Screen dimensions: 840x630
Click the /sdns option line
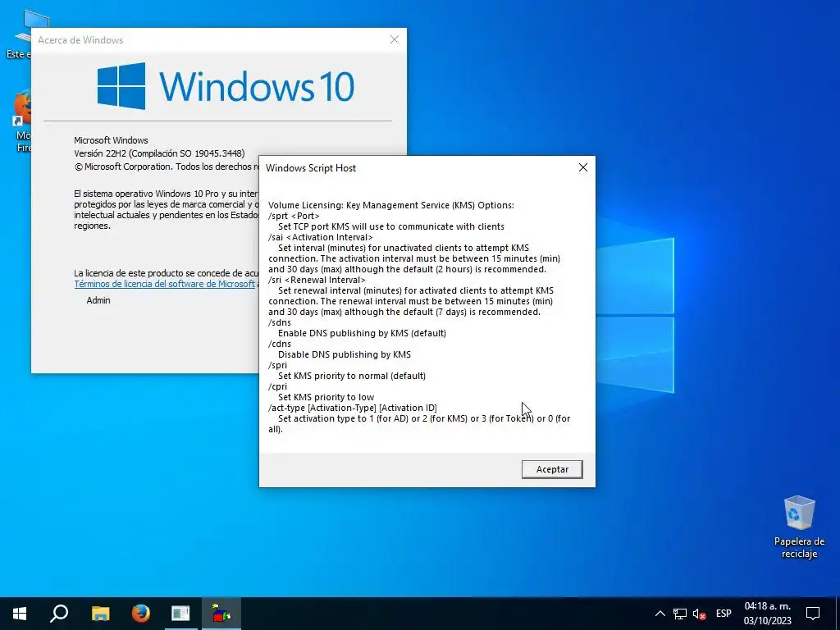280,322
